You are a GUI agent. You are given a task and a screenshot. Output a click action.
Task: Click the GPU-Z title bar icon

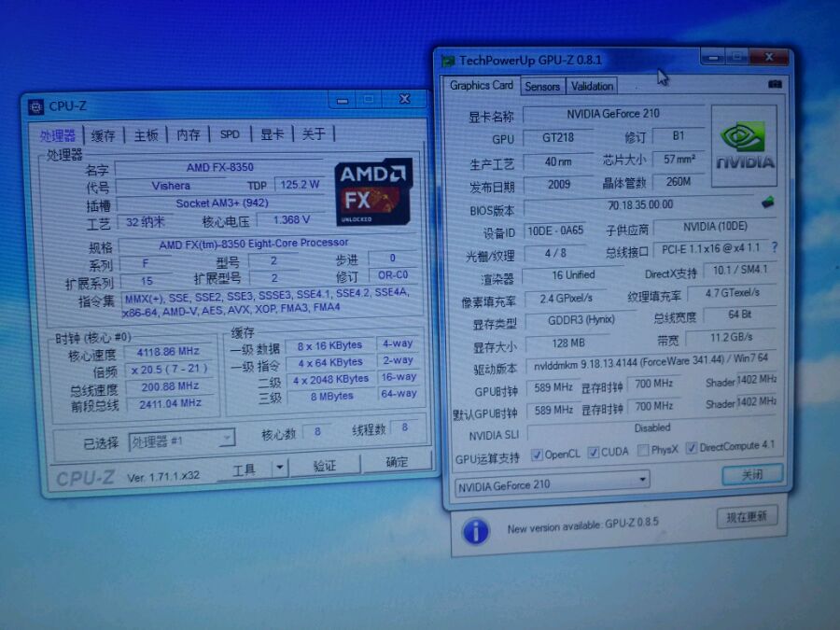click(448, 61)
